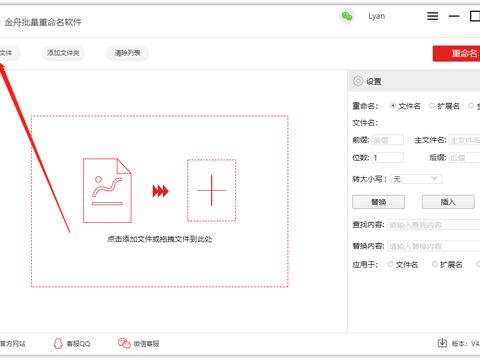Viewport: 480px width, 360px height.
Task: Click the text 点击添加文件或拖拽文件到此处
Action: click(160, 239)
